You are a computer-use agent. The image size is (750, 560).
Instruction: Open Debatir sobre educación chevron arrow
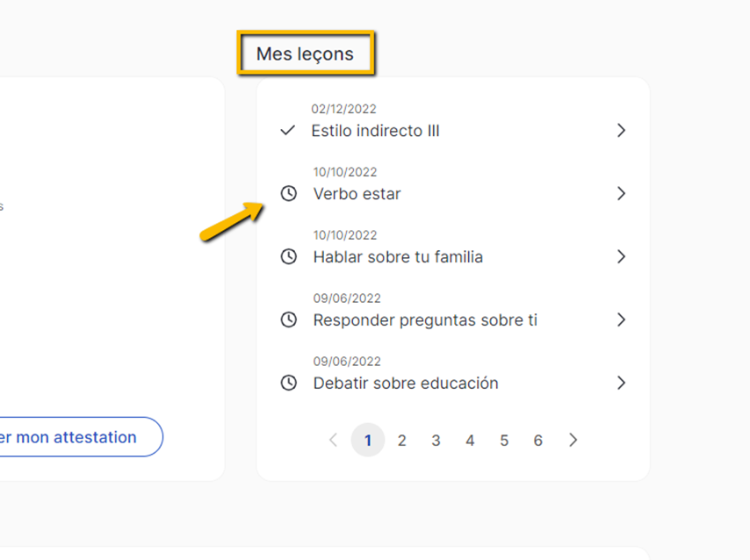621,384
